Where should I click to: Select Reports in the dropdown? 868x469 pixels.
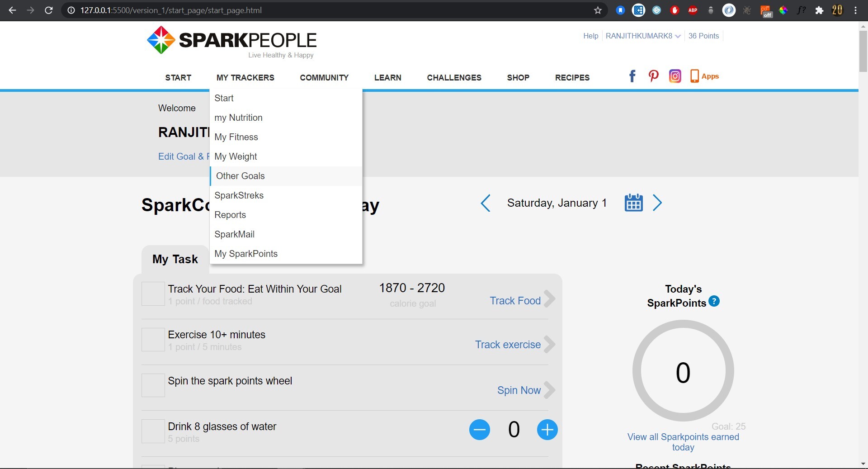286,215
